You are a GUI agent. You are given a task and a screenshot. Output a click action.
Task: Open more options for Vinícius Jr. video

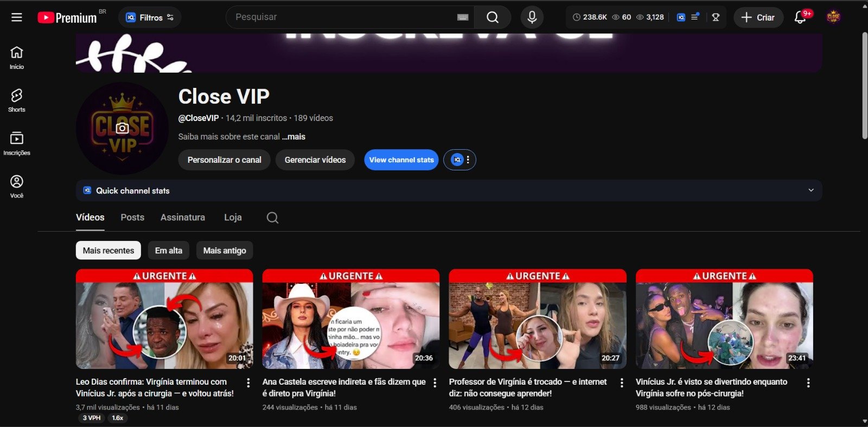808,383
